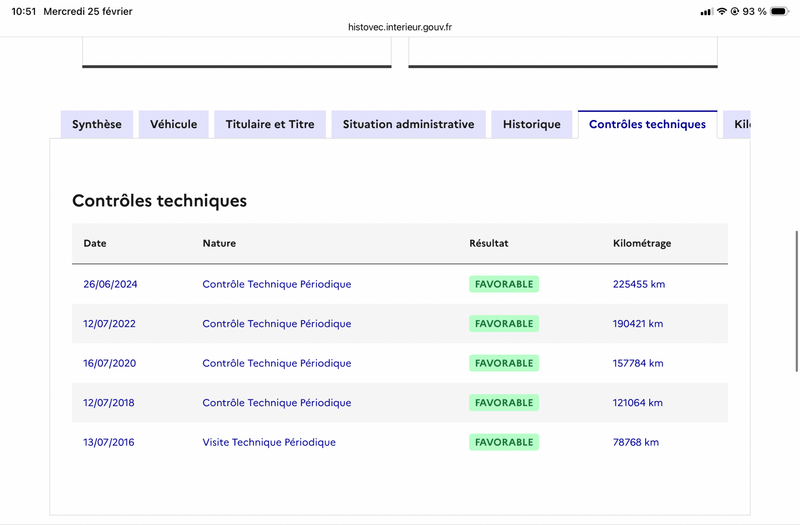
Task: Click the 78768 km mileage value
Action: tap(636, 442)
